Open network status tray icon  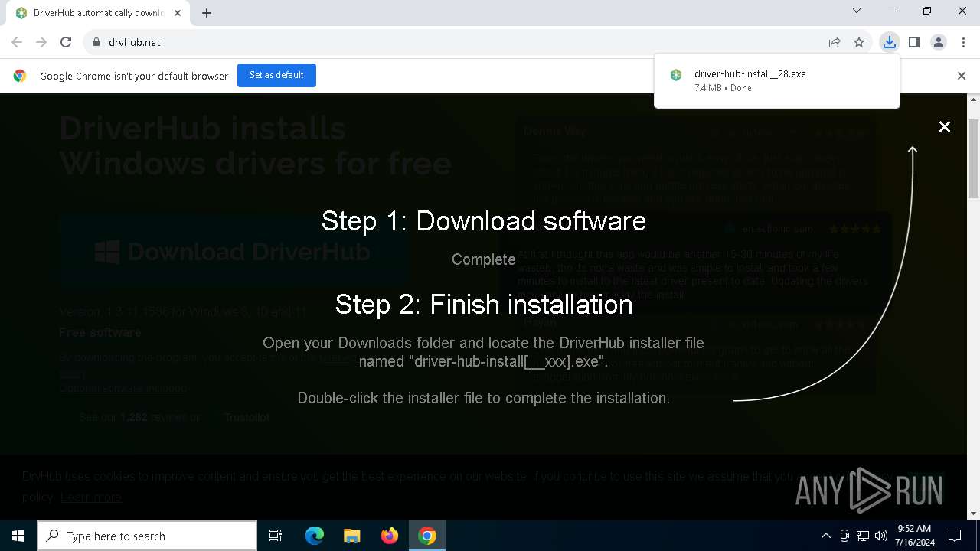863,536
